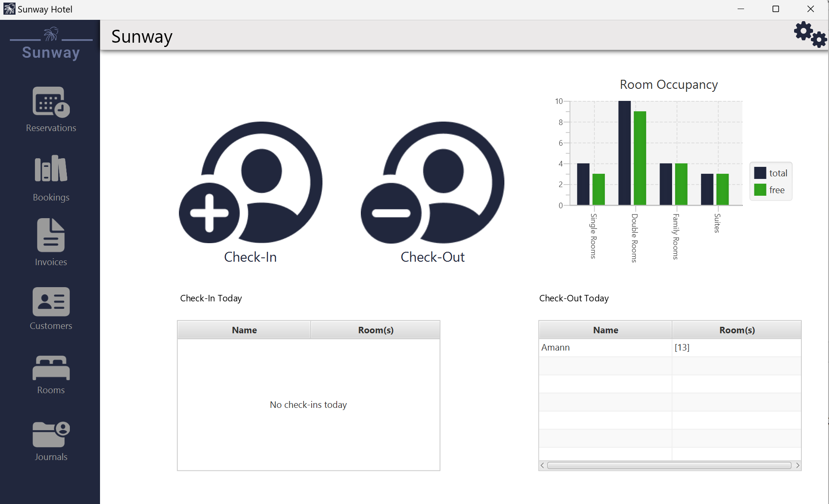Sort check-out table by Name header
Viewport: 829px width, 504px height.
point(605,330)
